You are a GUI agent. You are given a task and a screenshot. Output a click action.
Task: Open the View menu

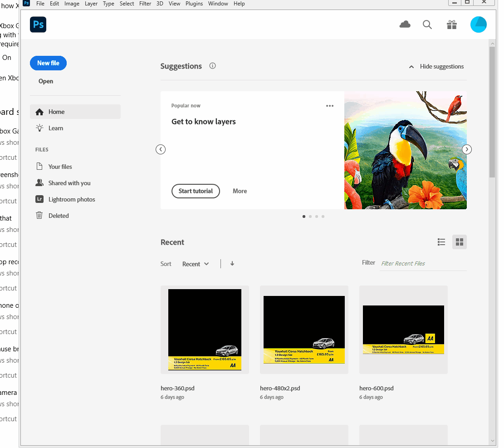[174, 4]
